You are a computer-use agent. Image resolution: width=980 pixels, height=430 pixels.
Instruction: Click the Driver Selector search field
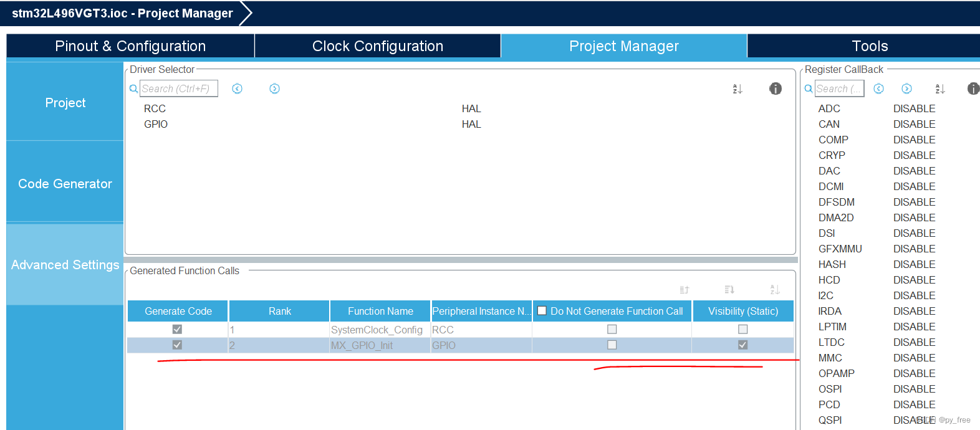(x=179, y=88)
